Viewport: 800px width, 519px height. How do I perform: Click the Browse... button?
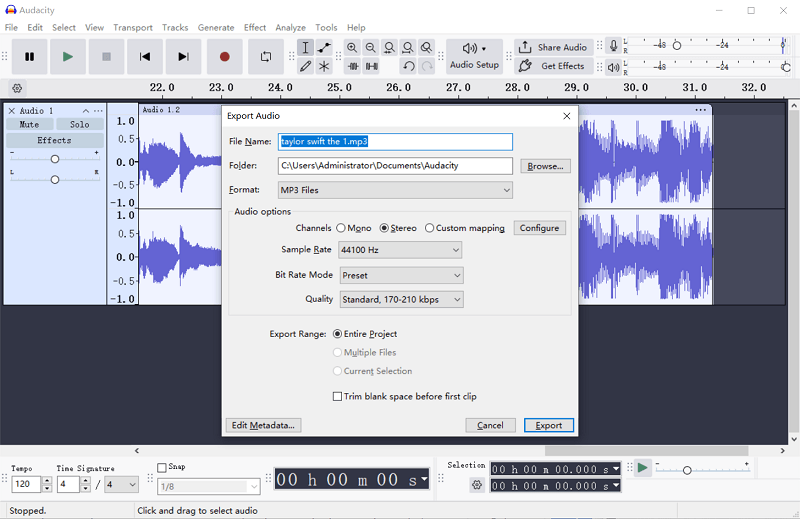tap(545, 166)
